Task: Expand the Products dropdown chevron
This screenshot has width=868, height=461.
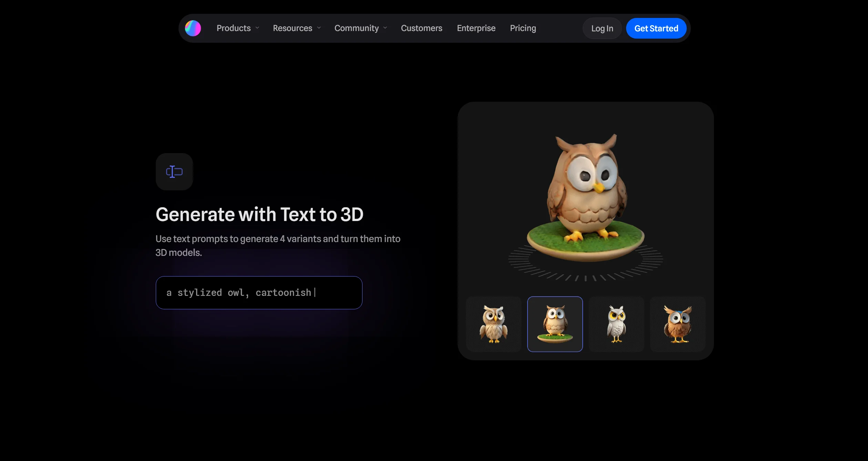Action: coord(257,28)
